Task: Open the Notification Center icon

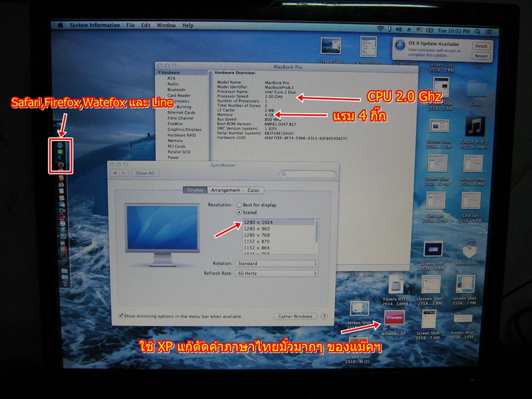Action: coord(489,32)
